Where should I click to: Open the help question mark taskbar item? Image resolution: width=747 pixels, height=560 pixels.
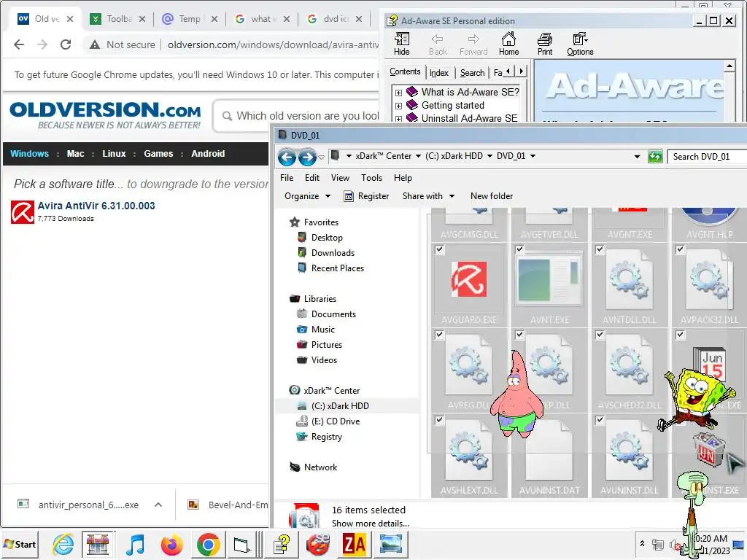(x=282, y=544)
